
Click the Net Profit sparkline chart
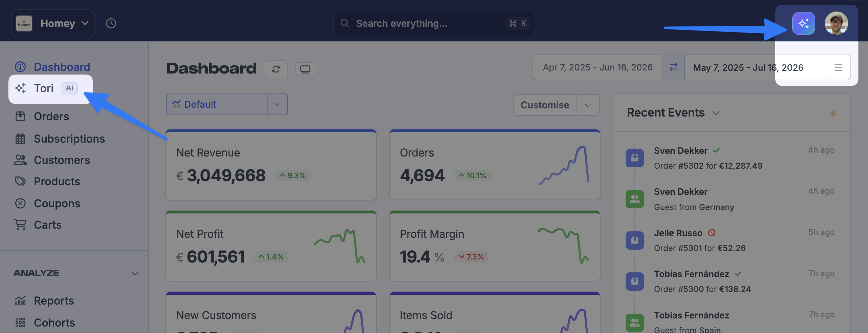click(340, 246)
